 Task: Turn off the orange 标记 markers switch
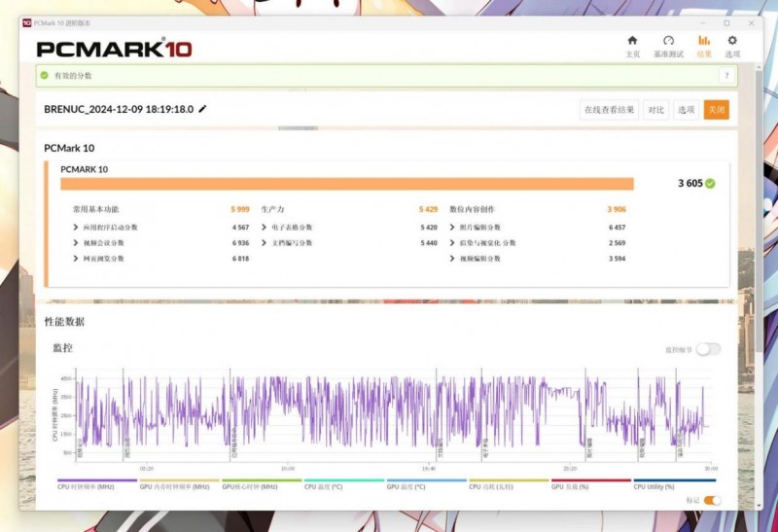(x=713, y=500)
